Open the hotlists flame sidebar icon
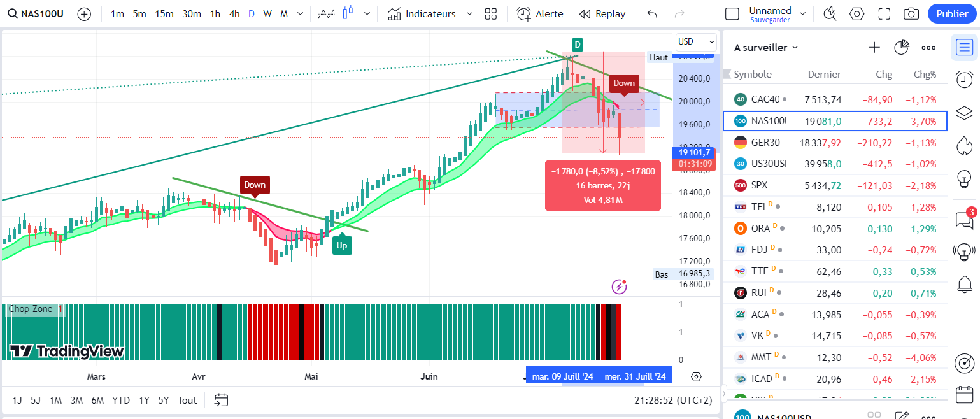Screen dimensions: 980x419 click(x=965, y=146)
